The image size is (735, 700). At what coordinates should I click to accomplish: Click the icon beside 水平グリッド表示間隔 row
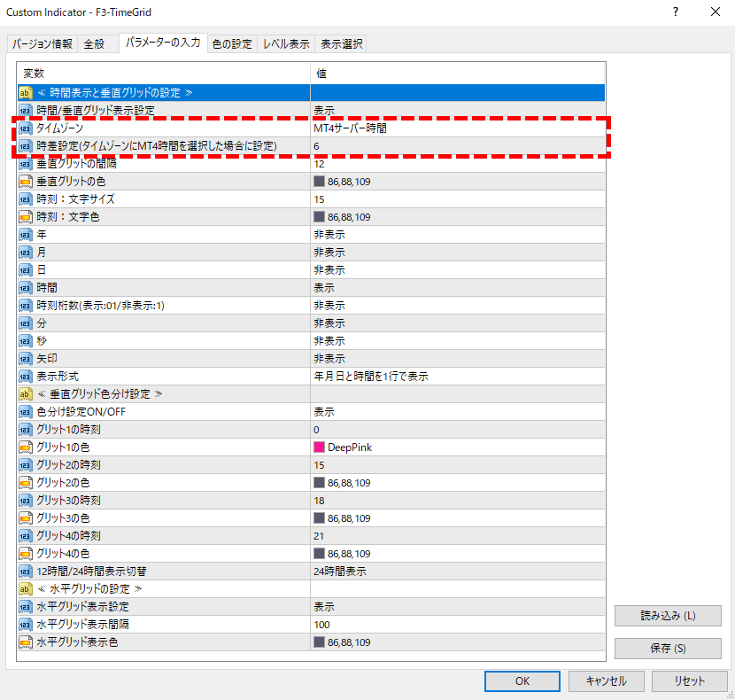(x=26, y=625)
